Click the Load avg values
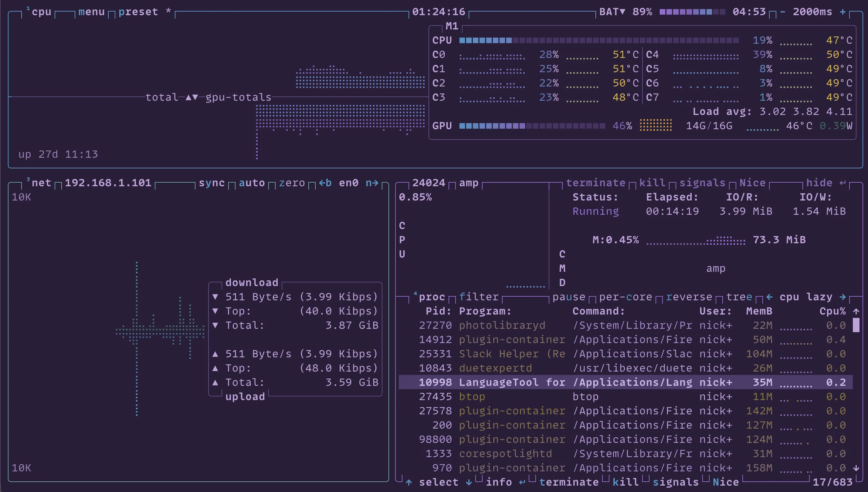This screenshot has height=492, width=868. [x=806, y=112]
